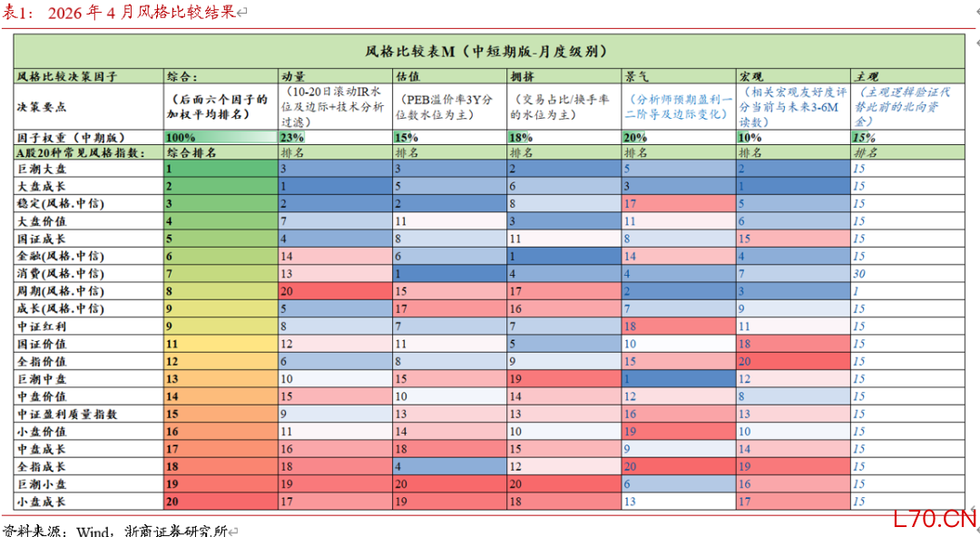Click the 巨潮大盘 row label
Image resolution: width=980 pixels, height=537 pixels.
(x=42, y=169)
